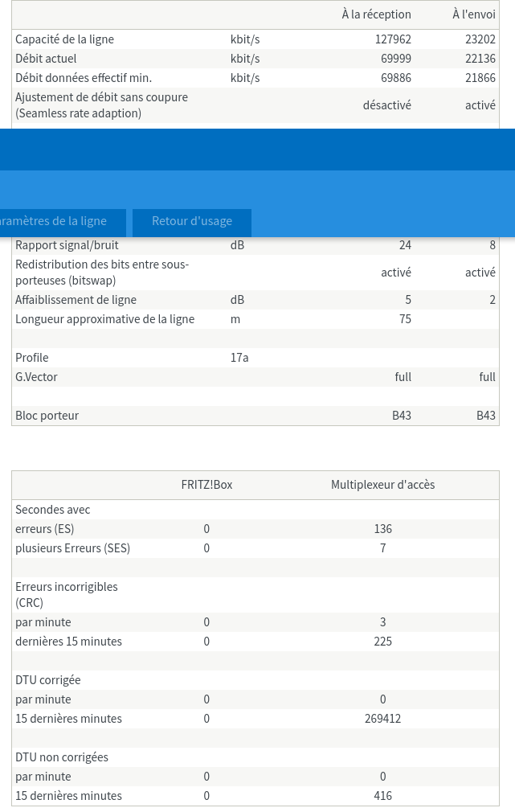Select the désactivé value for seamless rate adaption
The height and width of the screenshot is (812, 515).
coord(387,105)
